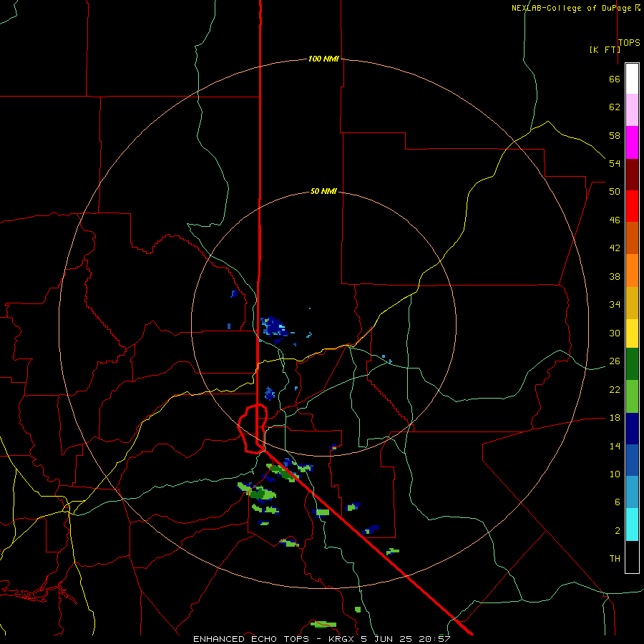Click the bright red legend swatch
Screen dimensions: 644x644
(x=632, y=206)
